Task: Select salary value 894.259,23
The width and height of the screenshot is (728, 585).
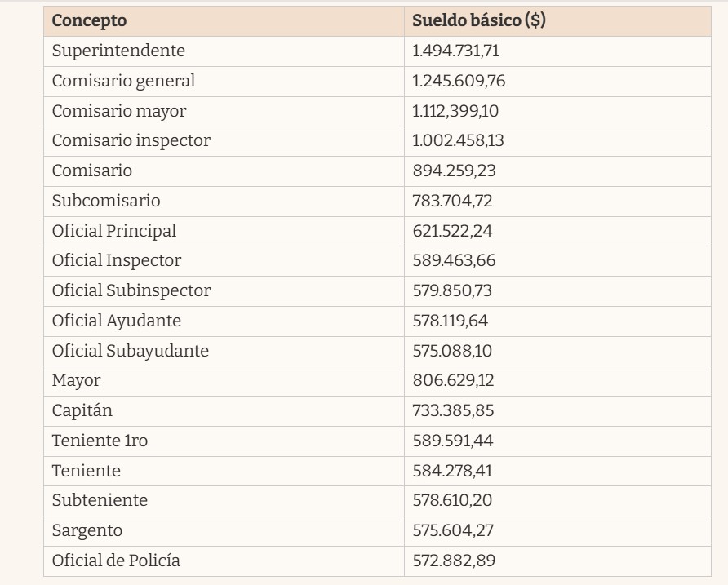Action: pos(454,171)
